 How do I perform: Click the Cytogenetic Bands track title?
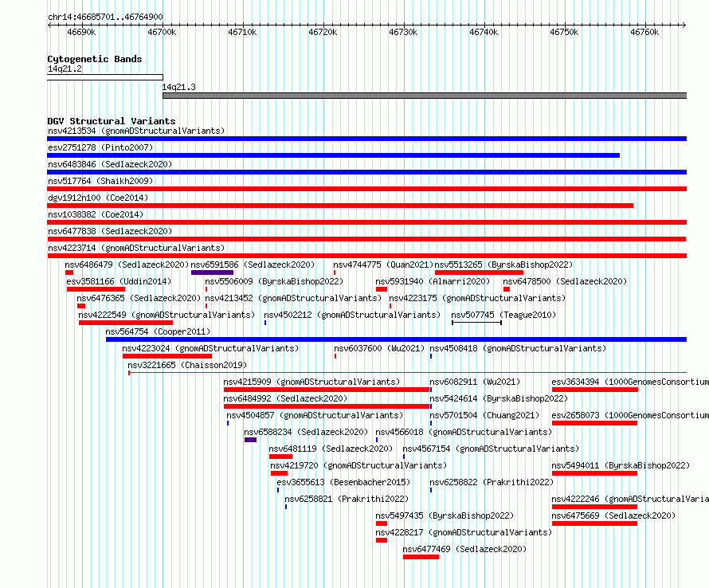coord(95,59)
